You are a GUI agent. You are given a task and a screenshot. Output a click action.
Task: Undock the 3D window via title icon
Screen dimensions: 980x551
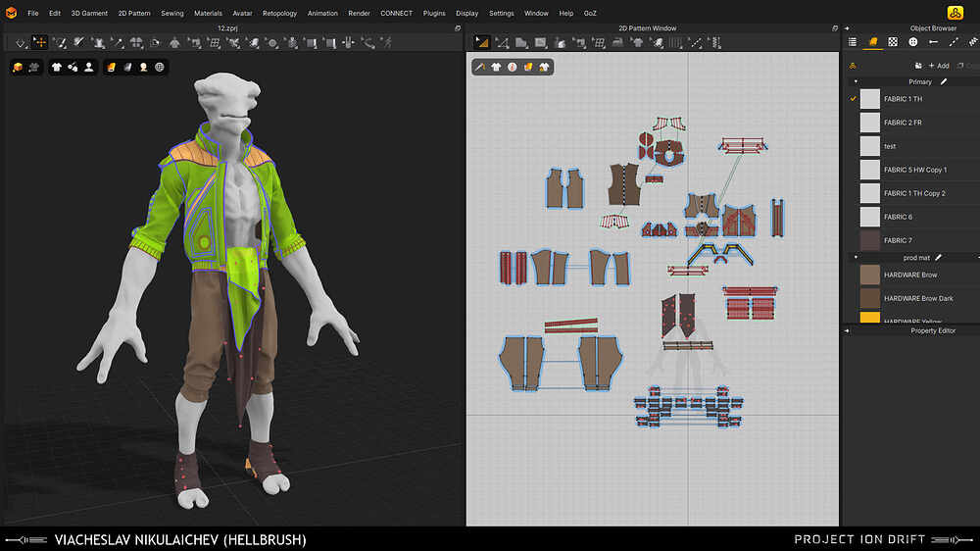(x=458, y=28)
